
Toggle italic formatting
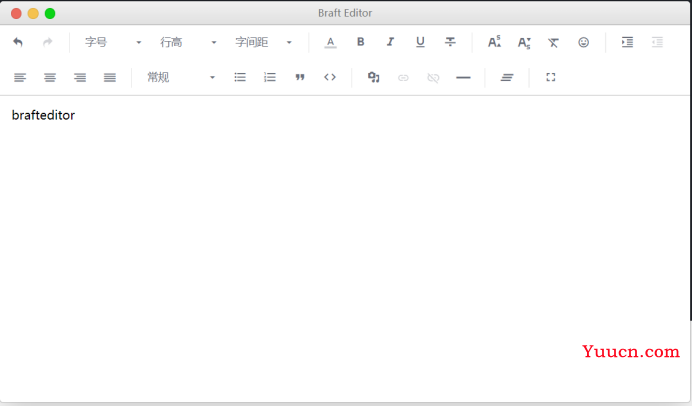[x=390, y=42]
